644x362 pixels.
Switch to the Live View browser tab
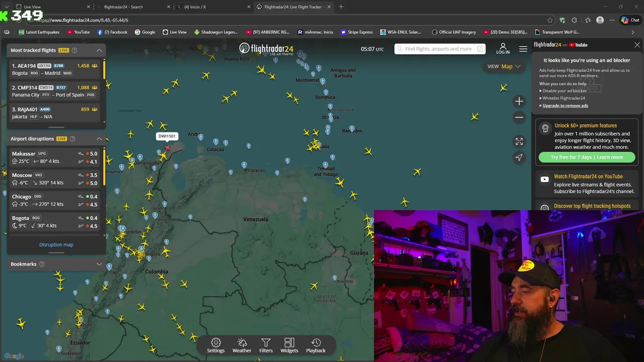[x=53, y=7]
